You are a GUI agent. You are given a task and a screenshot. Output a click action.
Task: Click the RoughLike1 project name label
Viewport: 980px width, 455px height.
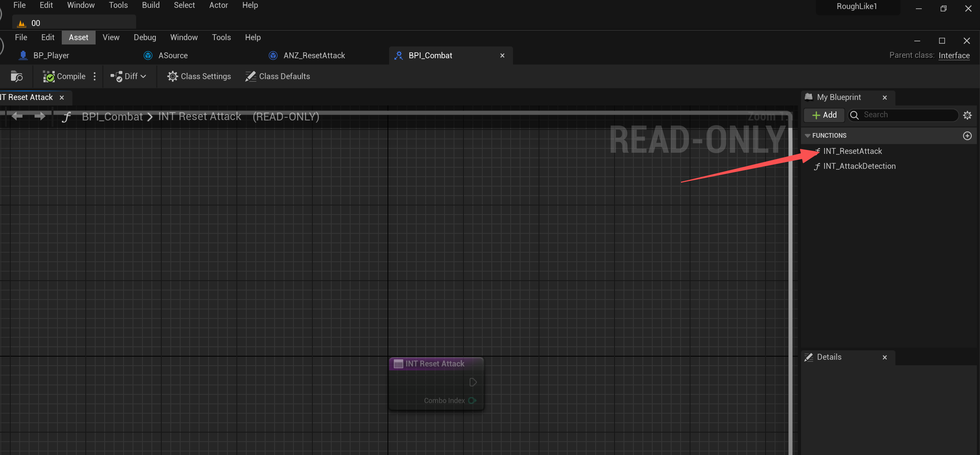coord(857,6)
